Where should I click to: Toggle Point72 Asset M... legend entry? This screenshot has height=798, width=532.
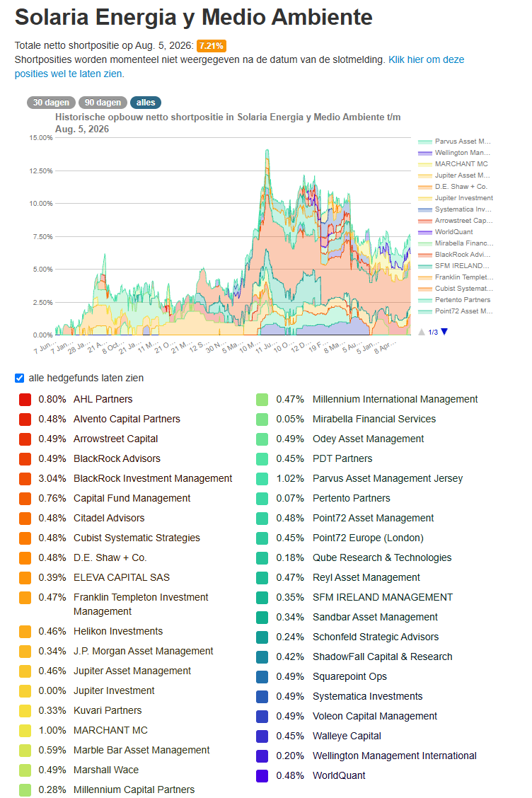pyautogui.click(x=455, y=311)
